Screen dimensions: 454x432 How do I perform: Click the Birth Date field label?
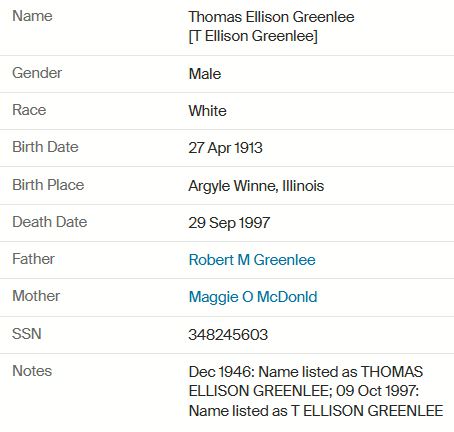pos(45,147)
